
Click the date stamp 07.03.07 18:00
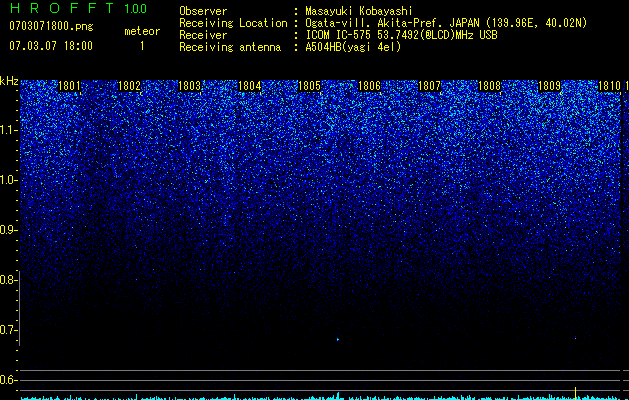(51, 46)
